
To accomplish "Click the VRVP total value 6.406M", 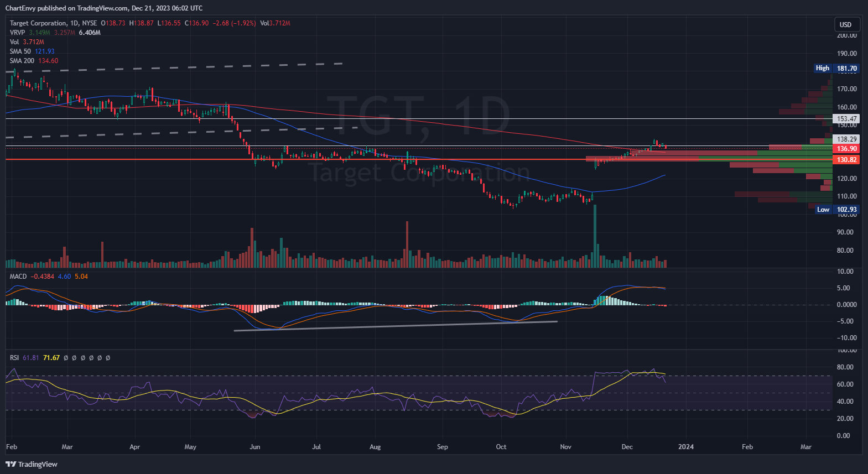I will coord(90,33).
